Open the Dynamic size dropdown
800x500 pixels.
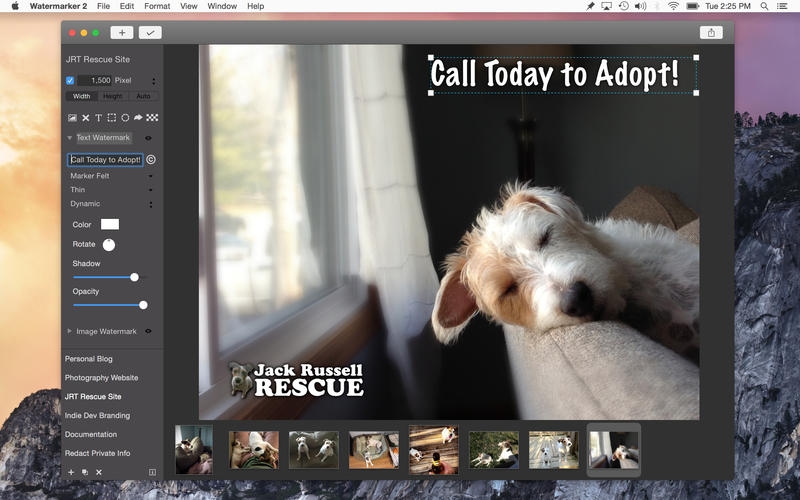pos(111,204)
